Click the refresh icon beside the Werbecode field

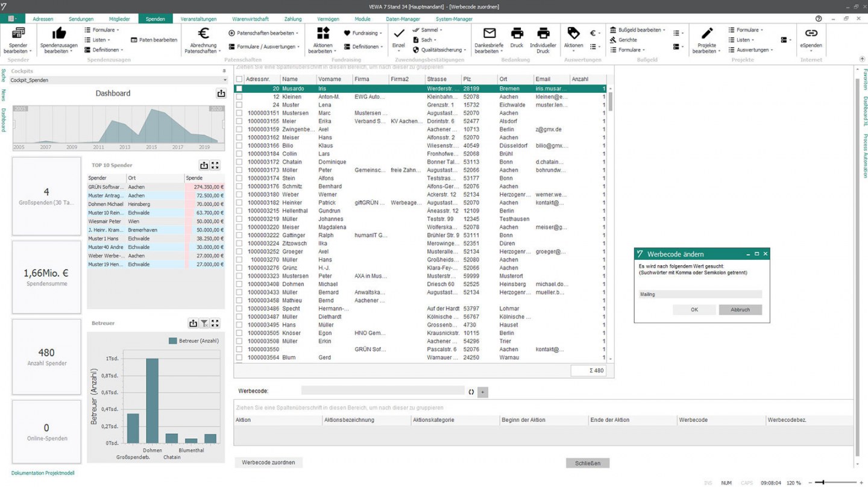[x=471, y=392]
